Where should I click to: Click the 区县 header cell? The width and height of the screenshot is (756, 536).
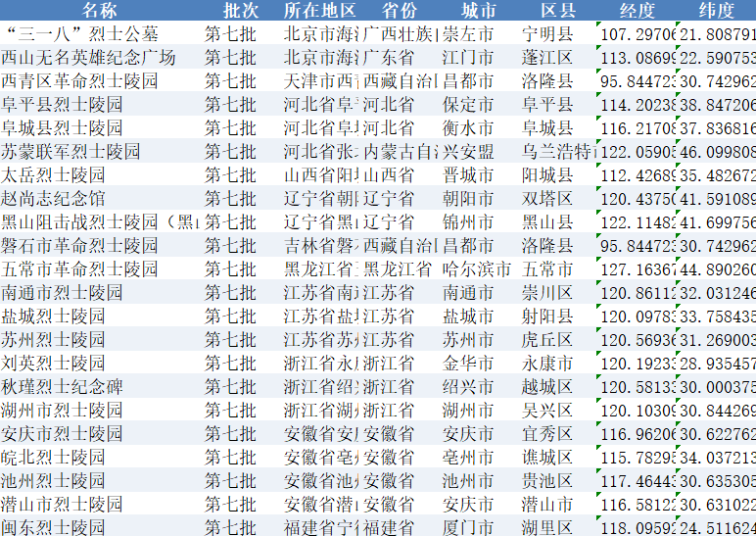coord(557,11)
